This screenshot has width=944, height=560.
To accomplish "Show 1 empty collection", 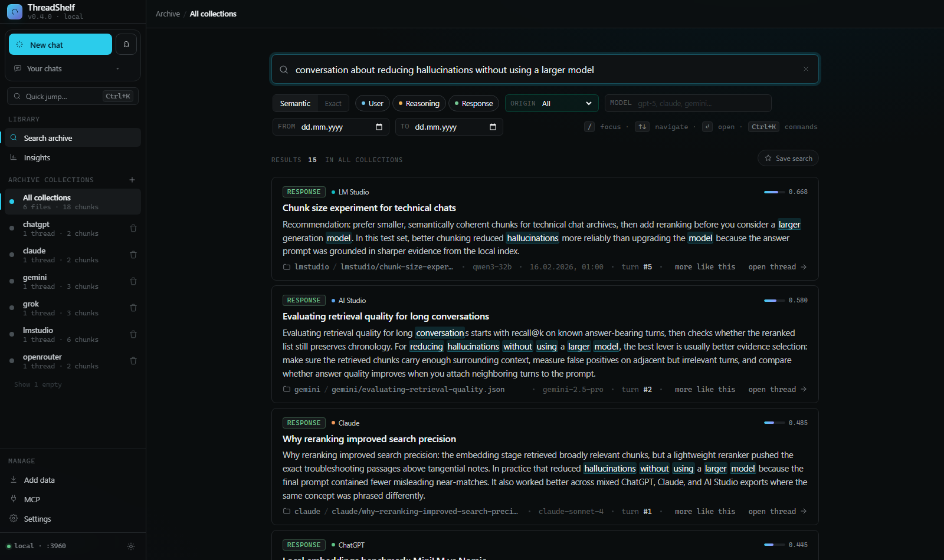I will 38,384.
